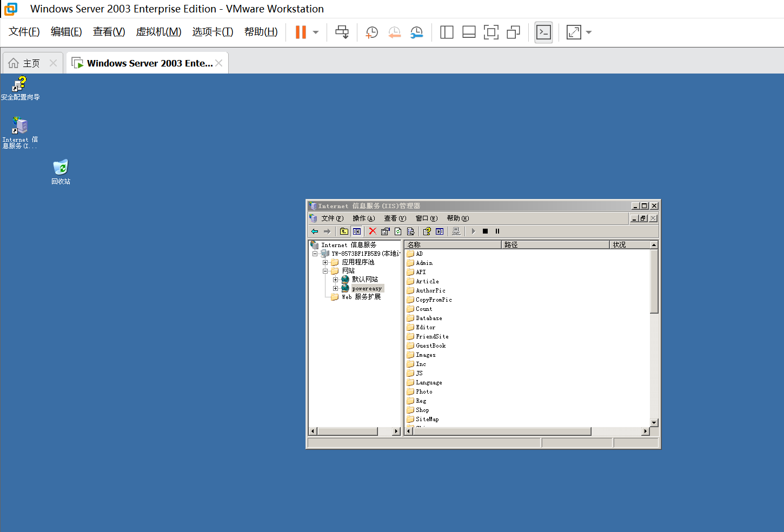Open the dropdown arrow beside the VMware pause button
The width and height of the screenshot is (784, 532).
(316, 32)
